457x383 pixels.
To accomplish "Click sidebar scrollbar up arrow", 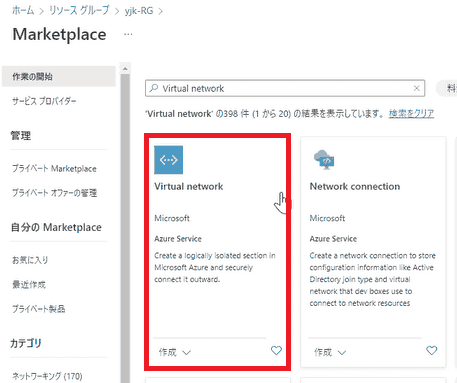I will [x=125, y=69].
